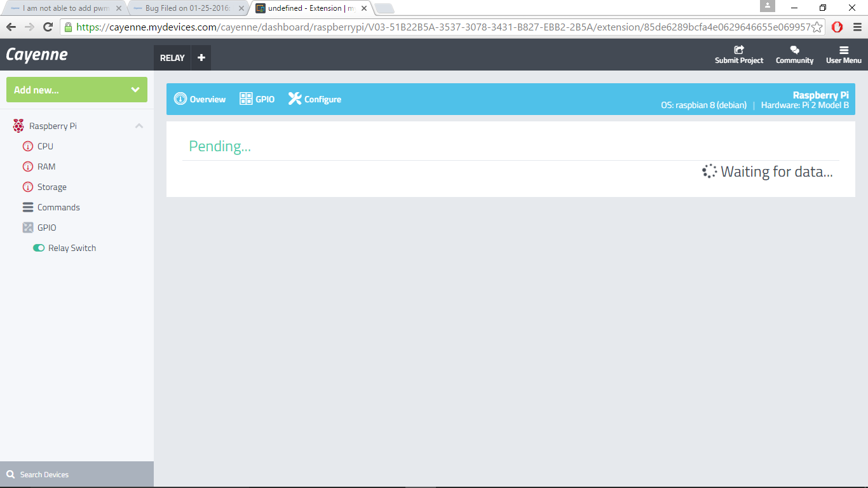The width and height of the screenshot is (868, 488).
Task: Click the Chrome user profile icon
Action: click(x=768, y=6)
